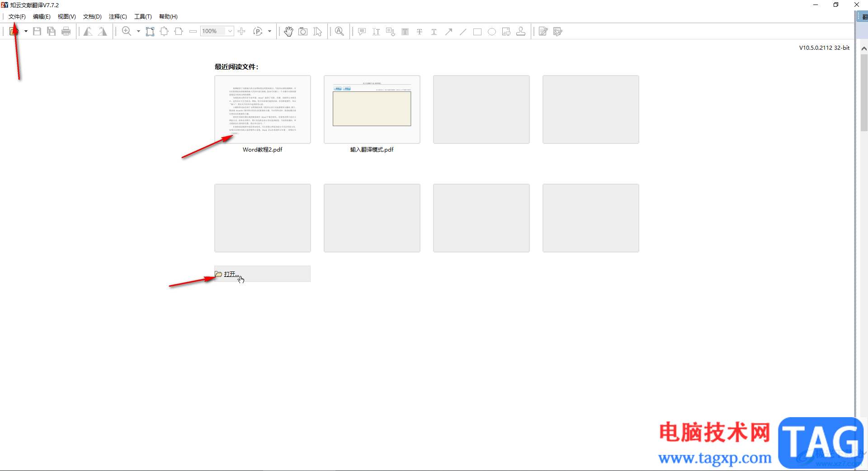This screenshot has width=868, height=471.
Task: Select the Hand pan tool
Action: 288,31
